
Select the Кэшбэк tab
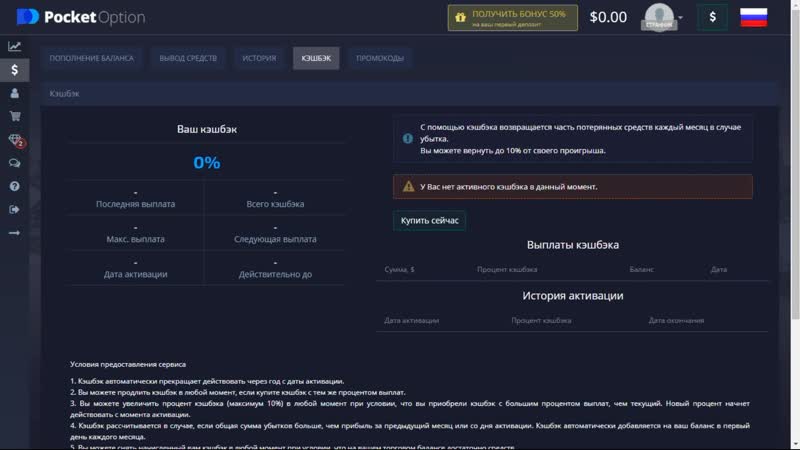316,58
